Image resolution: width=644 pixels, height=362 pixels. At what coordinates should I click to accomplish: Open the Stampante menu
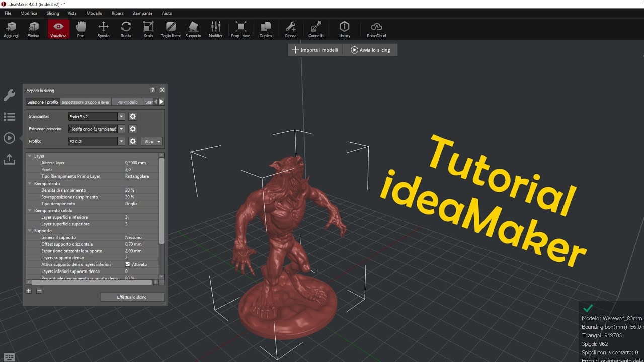click(142, 13)
